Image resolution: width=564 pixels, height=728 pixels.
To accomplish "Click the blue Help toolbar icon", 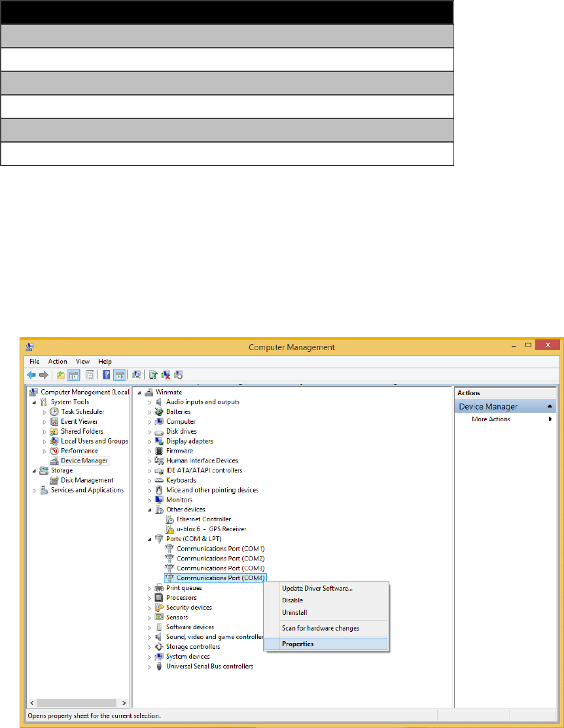I will pyautogui.click(x=107, y=375).
